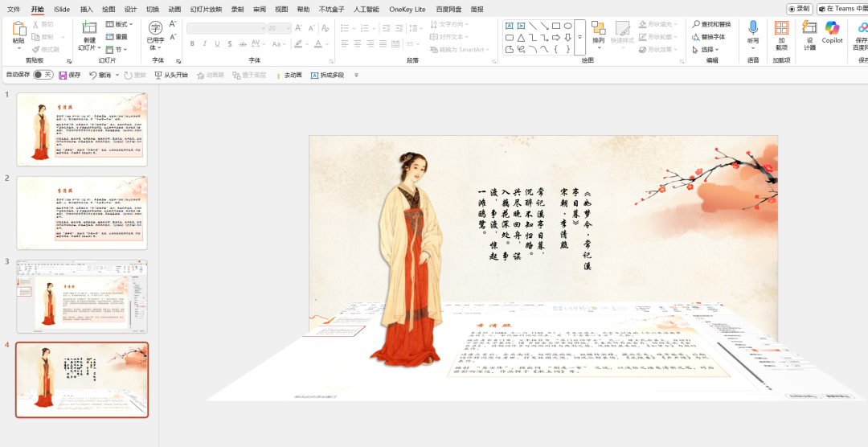Open the Copilot icon in the ribbon
The width and height of the screenshot is (868, 447).
pos(832,29)
